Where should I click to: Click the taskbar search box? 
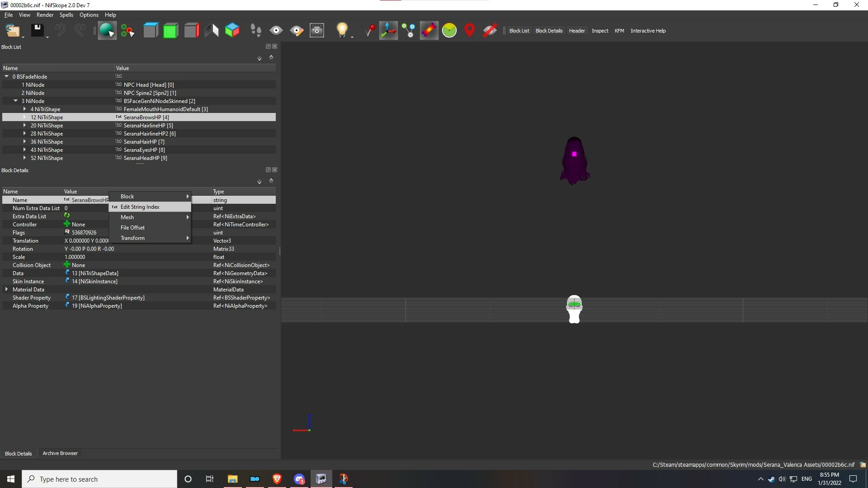click(x=99, y=479)
